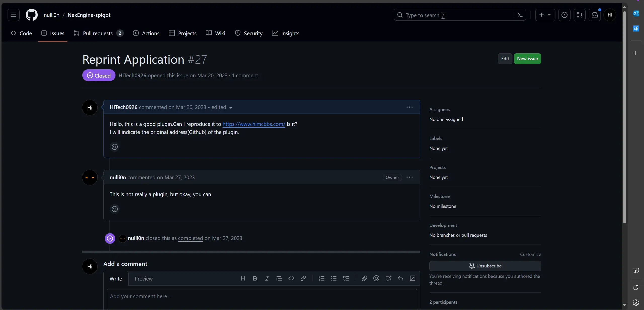
Task: Add reaction to HiTech0926's first comment
Action: tap(115, 147)
